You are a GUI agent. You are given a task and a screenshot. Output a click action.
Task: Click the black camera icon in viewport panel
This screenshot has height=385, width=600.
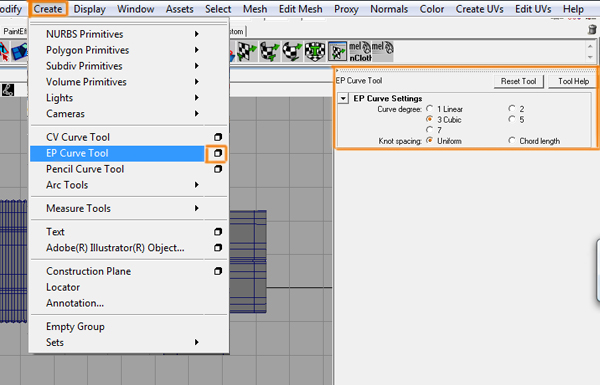tap(8, 90)
